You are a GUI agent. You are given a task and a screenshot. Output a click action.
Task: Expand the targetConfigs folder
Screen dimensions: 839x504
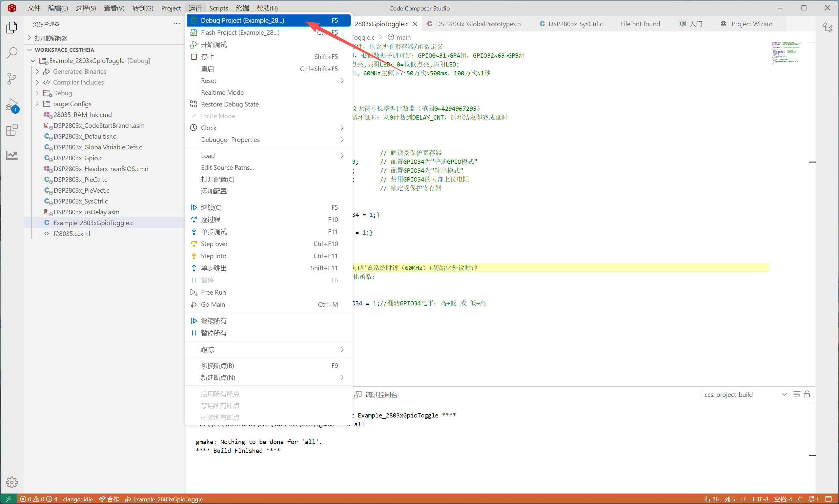point(72,104)
